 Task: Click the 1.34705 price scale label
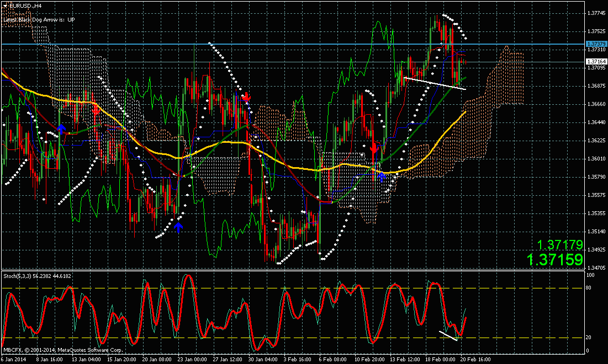coord(596,267)
